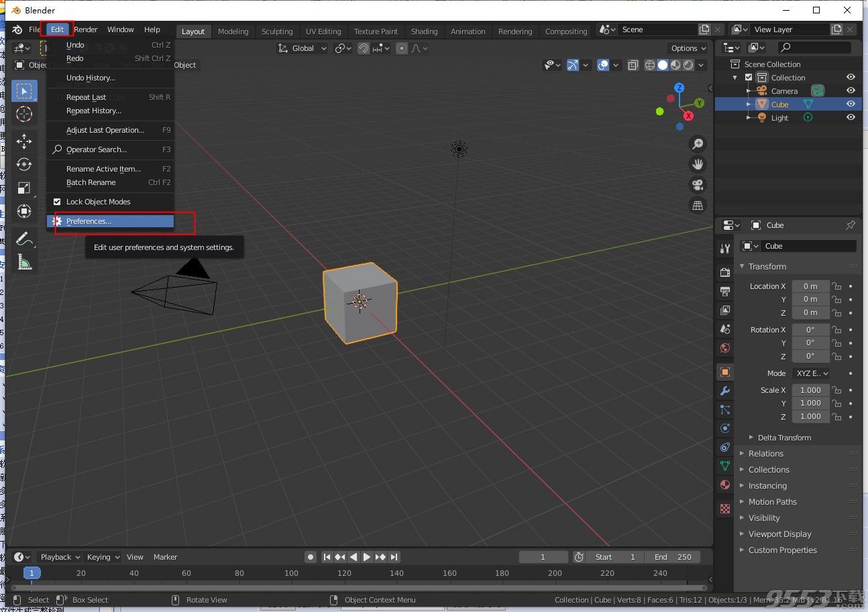Click the outliner search field
The height and width of the screenshot is (612, 868).
click(x=814, y=48)
